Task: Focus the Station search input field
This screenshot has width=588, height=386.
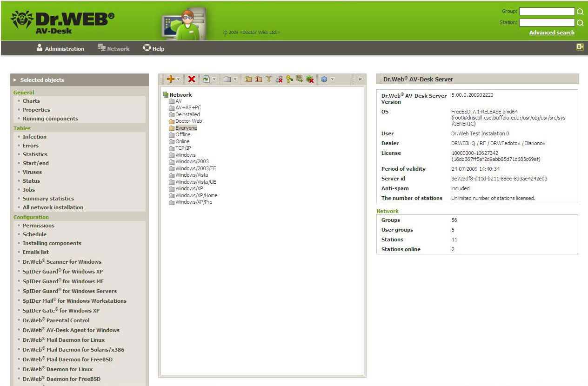Action: pos(547,22)
